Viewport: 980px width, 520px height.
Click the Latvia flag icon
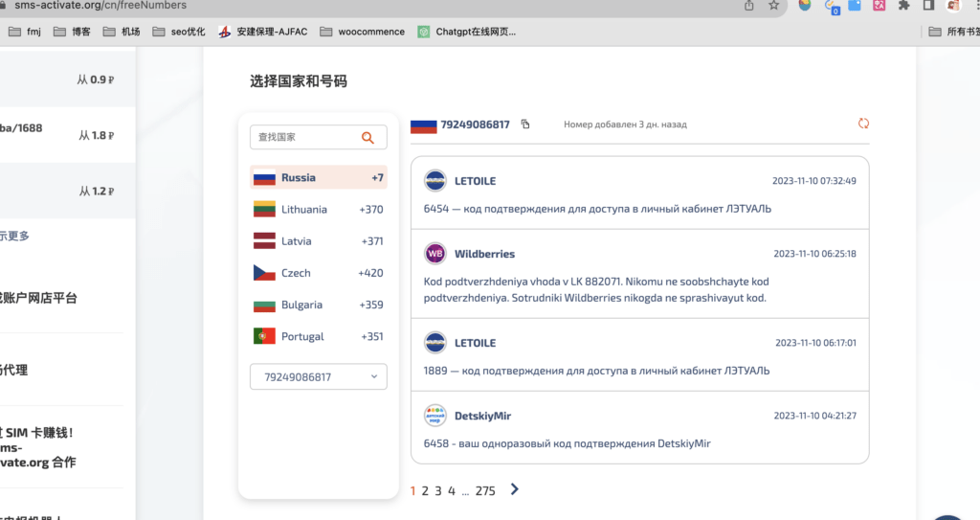[x=264, y=241]
